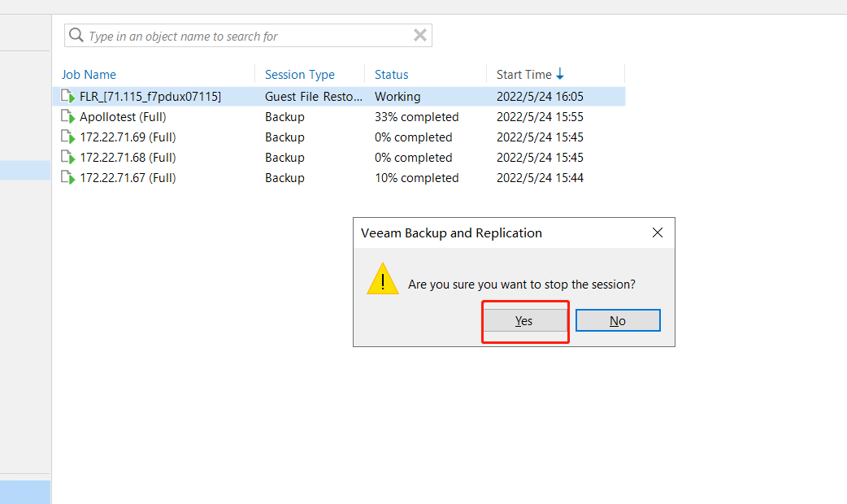
Task: Click the running icon beside Apollotest (Full)
Action: coord(68,117)
